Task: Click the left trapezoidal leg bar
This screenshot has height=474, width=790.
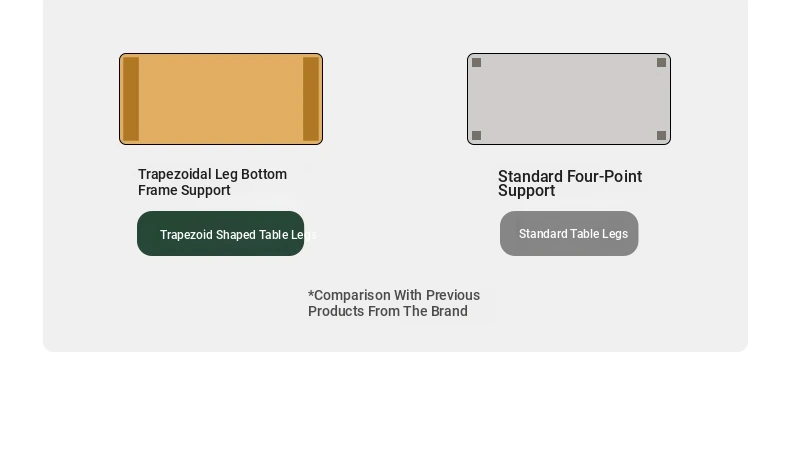Action: [x=131, y=99]
